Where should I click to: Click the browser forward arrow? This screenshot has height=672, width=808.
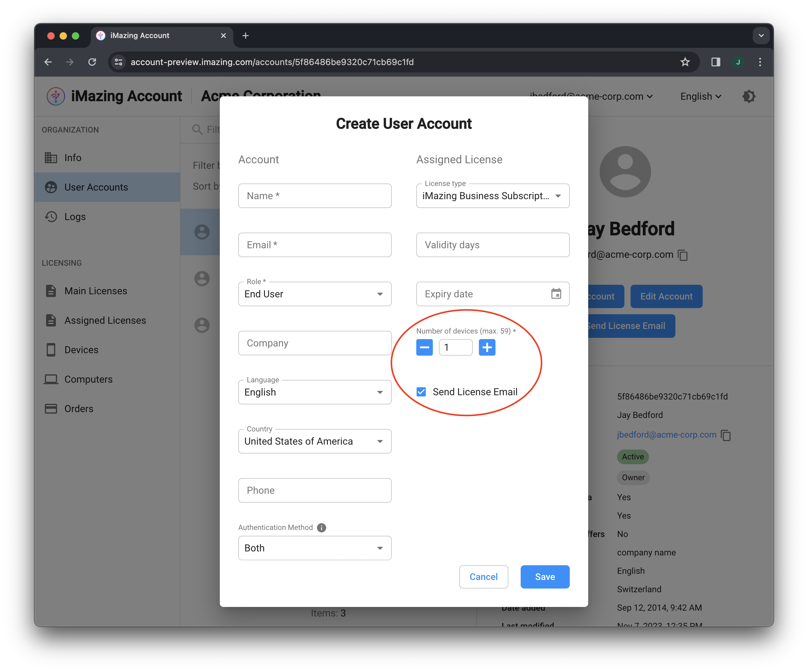point(70,62)
